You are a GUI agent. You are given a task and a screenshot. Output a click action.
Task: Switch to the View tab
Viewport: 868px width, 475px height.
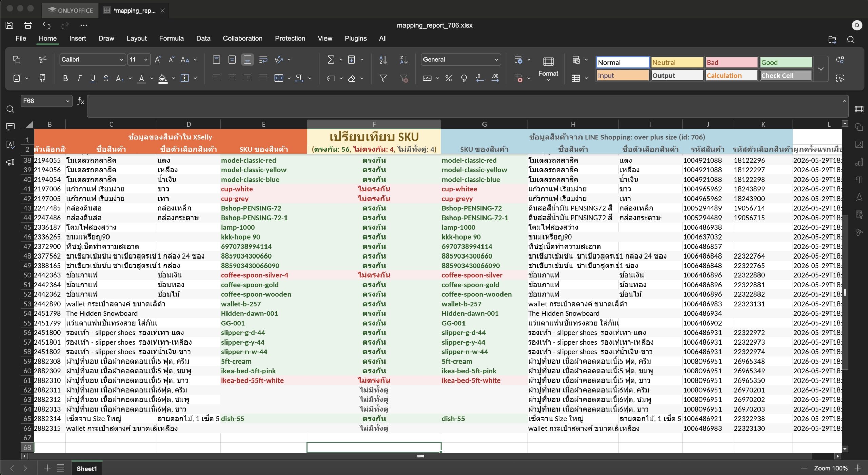(325, 38)
